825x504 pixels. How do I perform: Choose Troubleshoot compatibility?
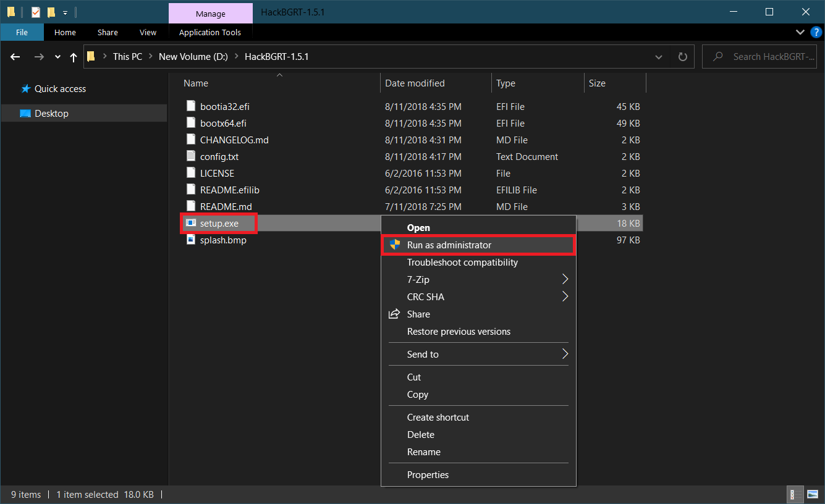(479, 262)
